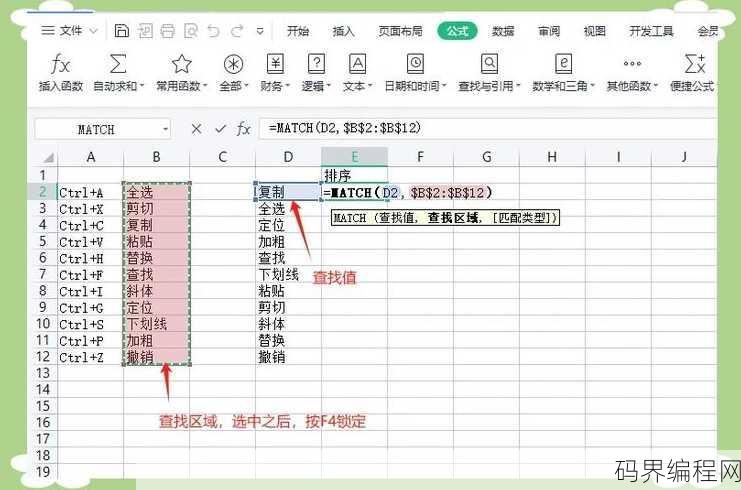Select column B header
Screen dimensions: 741x490
[x=156, y=157]
